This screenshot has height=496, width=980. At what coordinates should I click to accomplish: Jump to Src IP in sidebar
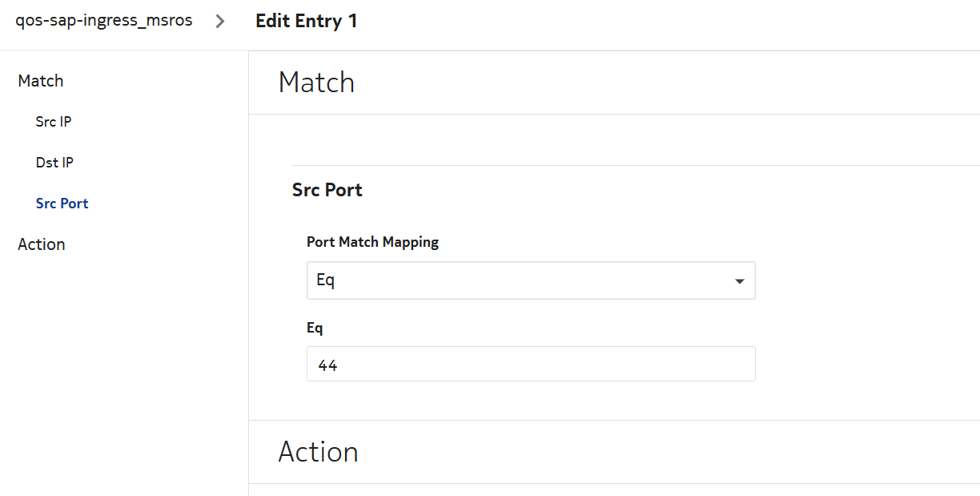(54, 122)
